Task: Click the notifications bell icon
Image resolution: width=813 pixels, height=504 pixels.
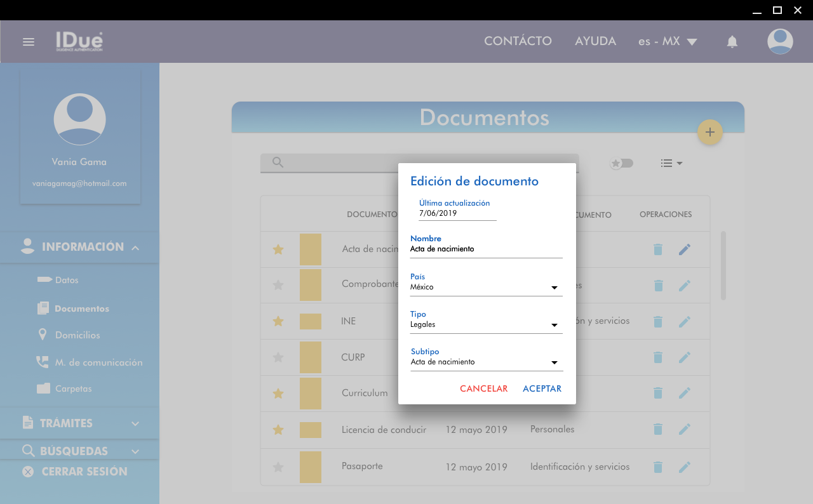Action: tap(732, 42)
